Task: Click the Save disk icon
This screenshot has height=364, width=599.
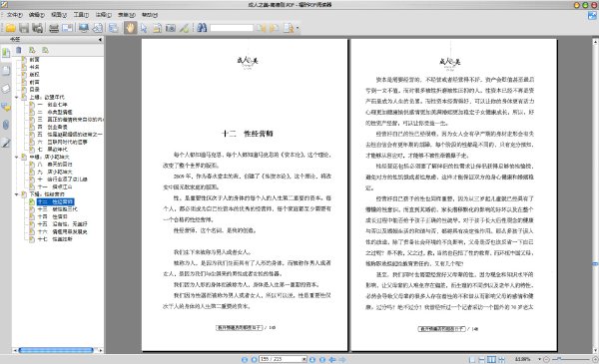Action: click(24, 28)
